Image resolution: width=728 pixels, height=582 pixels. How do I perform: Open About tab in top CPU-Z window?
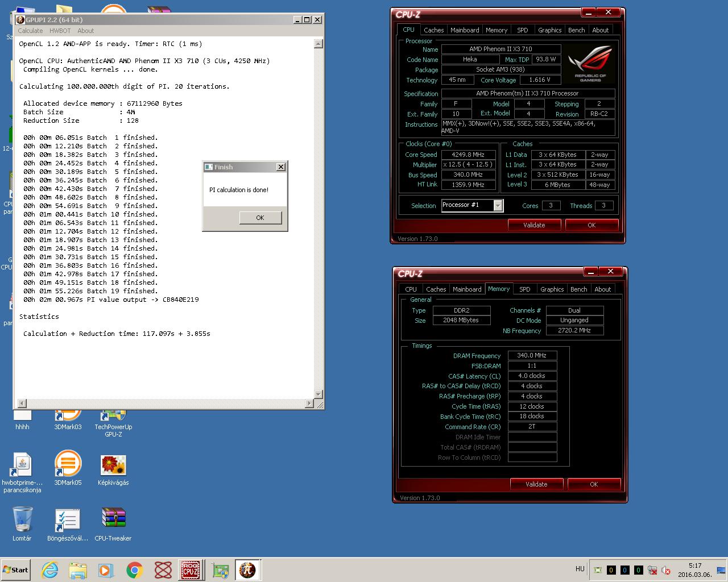[x=600, y=30]
